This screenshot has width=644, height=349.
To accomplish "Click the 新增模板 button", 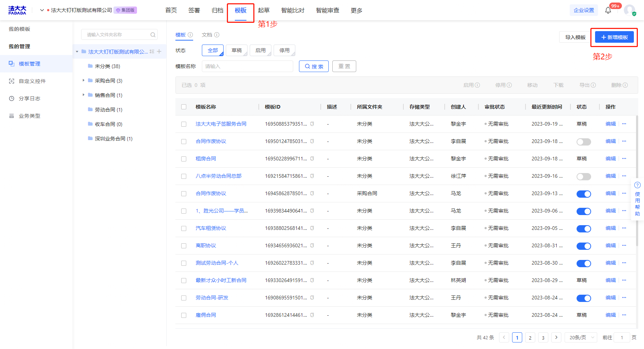I will click(614, 37).
